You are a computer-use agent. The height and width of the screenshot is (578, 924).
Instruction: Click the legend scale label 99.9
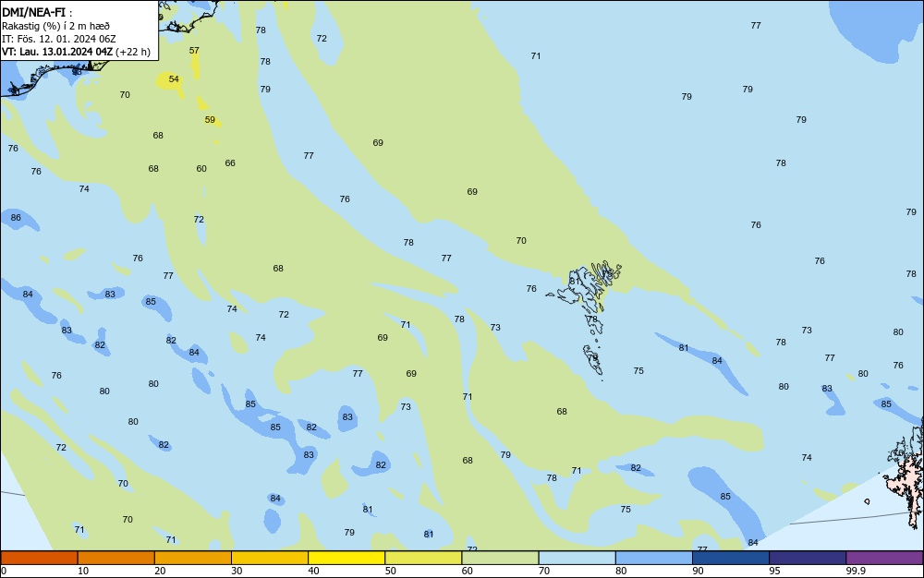point(856,571)
